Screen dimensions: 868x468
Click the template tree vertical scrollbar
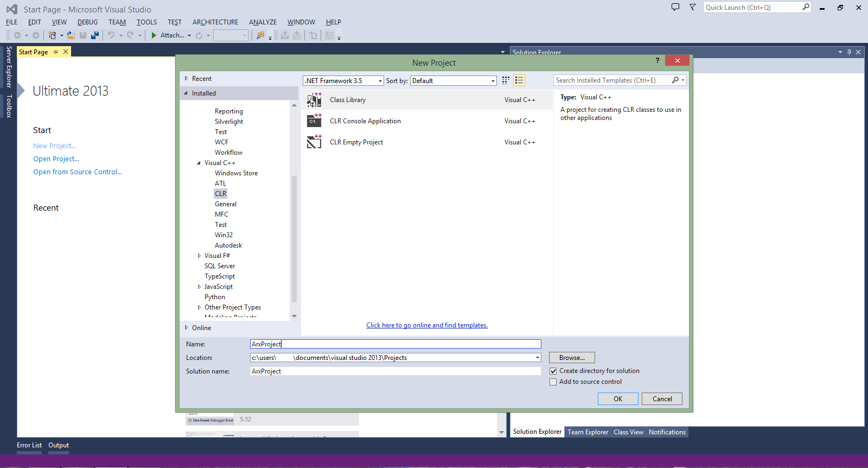point(295,239)
